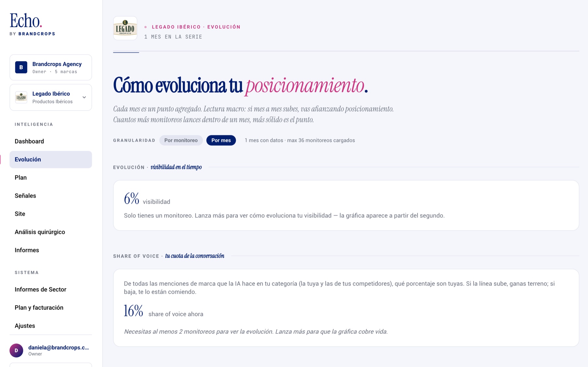Viewport: 588px width, 367px height.
Task: Click the Legado Ibérico · Evolución breadcrumb
Action: (x=196, y=27)
